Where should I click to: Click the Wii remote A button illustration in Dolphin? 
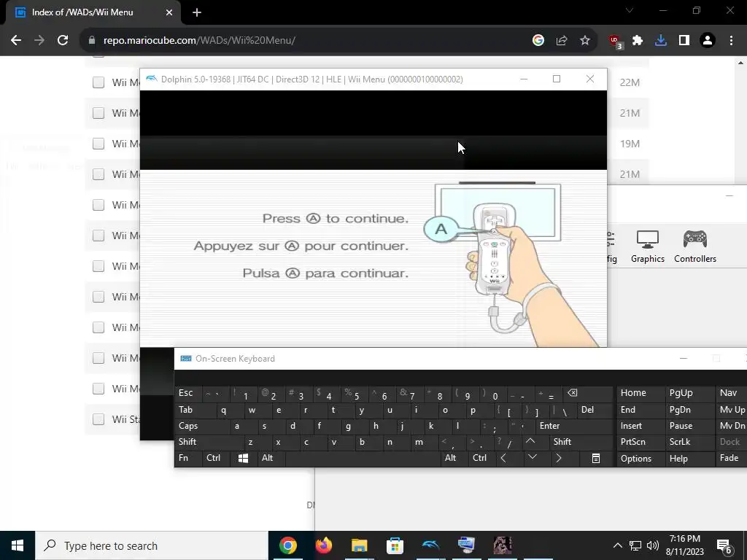point(441,229)
